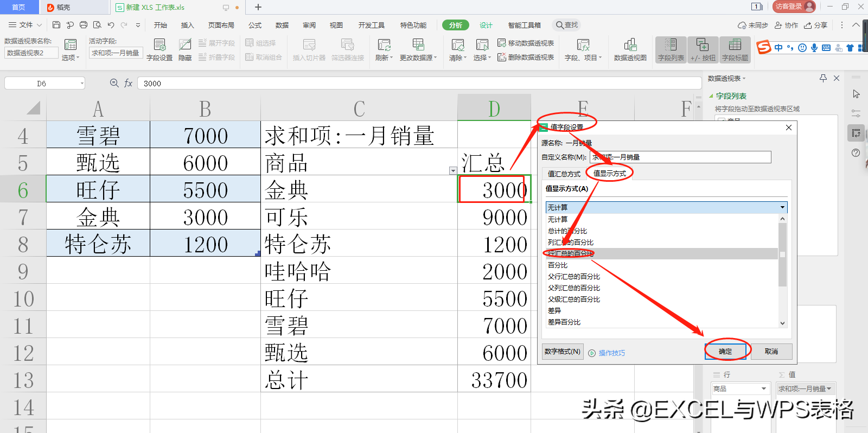Screen dimensions: 868x433
Task: Click the Save icon in quick access toolbar
Action: [x=56, y=25]
